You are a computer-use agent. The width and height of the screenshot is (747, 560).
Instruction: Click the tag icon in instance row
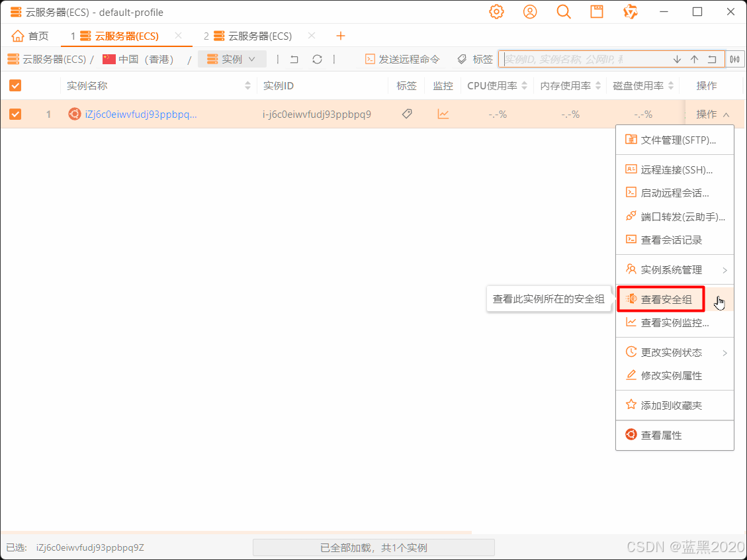click(407, 114)
